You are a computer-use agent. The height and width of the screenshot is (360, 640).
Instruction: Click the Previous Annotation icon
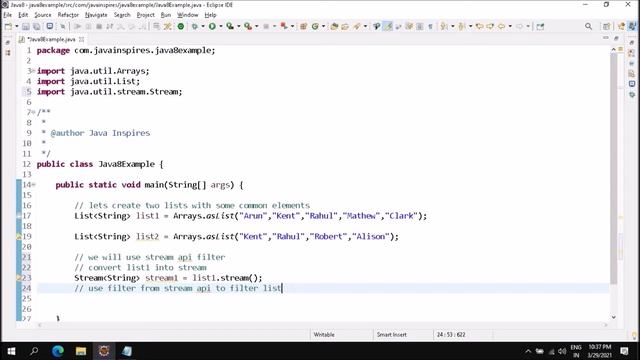[x=462, y=27]
